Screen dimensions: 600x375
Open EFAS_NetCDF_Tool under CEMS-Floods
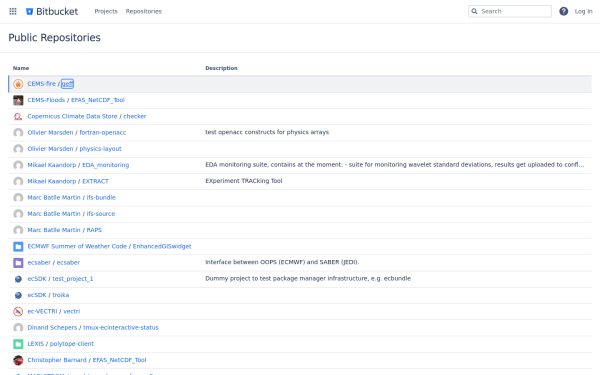pyautogui.click(x=98, y=100)
